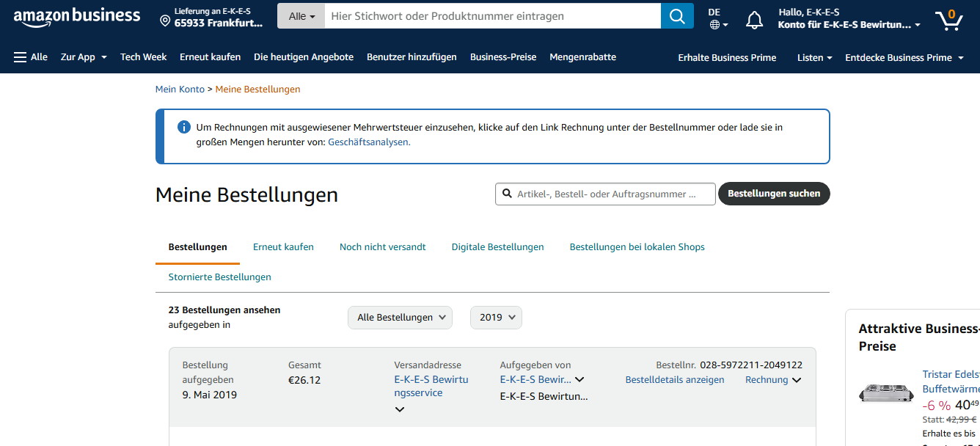Click the total amount €26.12

point(304,380)
